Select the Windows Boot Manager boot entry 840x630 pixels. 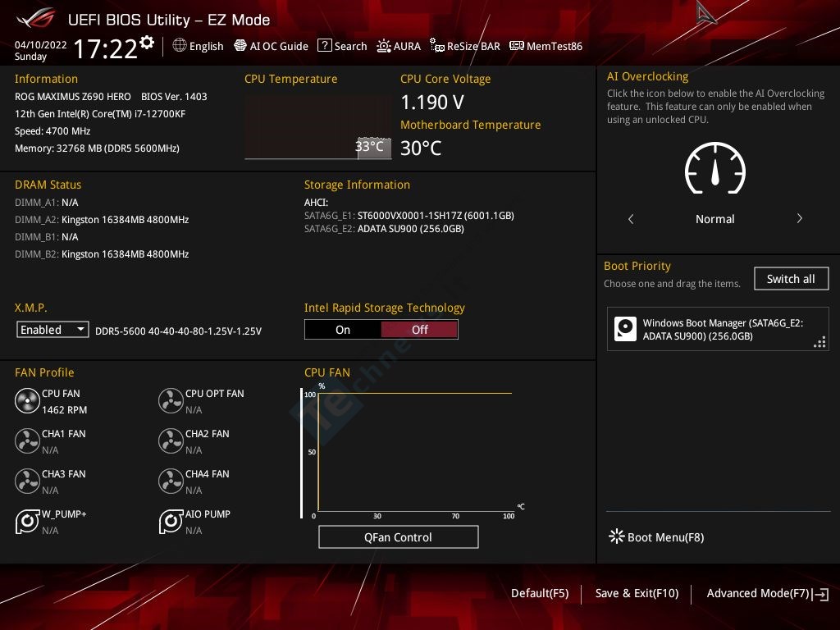(x=718, y=330)
